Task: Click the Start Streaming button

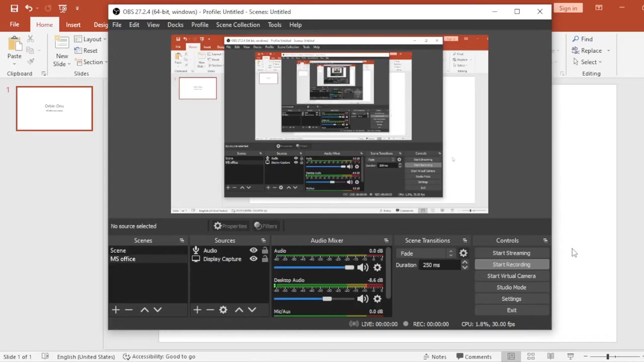Action: (x=511, y=253)
